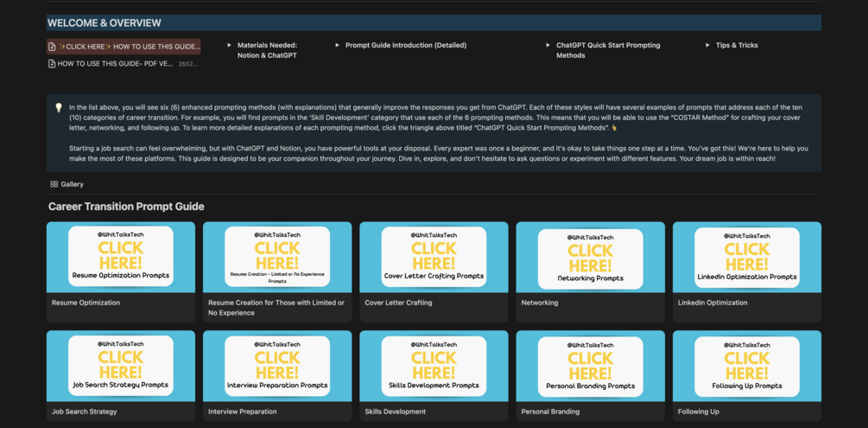The image size is (868, 428).
Task: Expand 'Prompt Guide Introduction (Detailed)' triangle
Action: pos(337,46)
